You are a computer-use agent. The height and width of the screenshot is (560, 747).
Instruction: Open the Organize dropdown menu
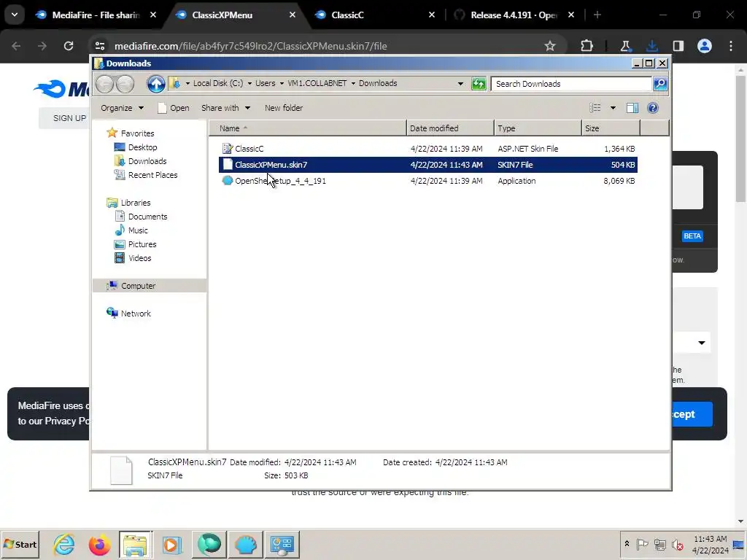coord(122,108)
